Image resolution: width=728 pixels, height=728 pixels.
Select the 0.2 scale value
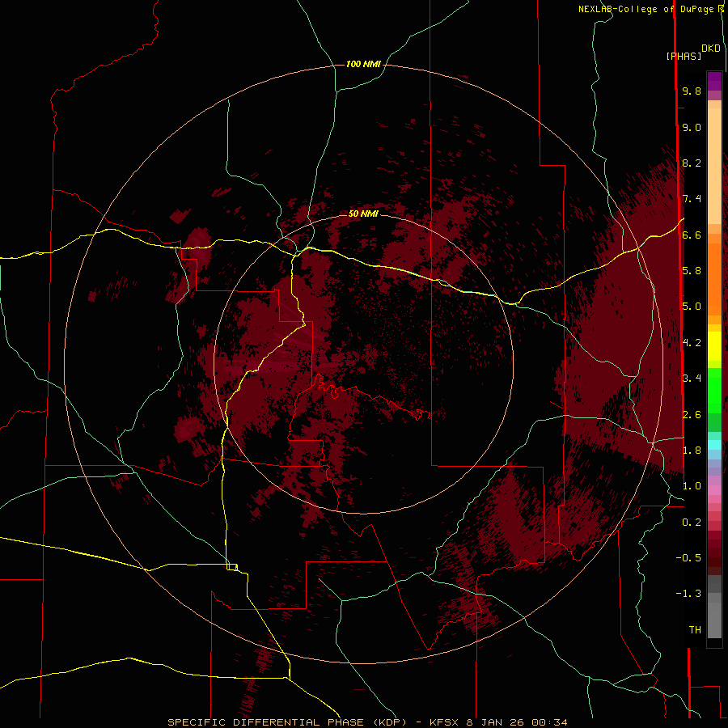(x=692, y=523)
